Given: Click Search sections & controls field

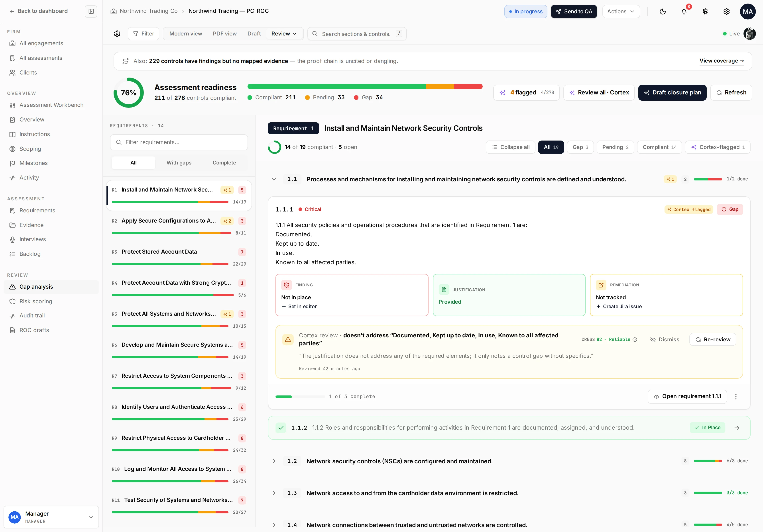Looking at the screenshot, I should pos(357,33).
